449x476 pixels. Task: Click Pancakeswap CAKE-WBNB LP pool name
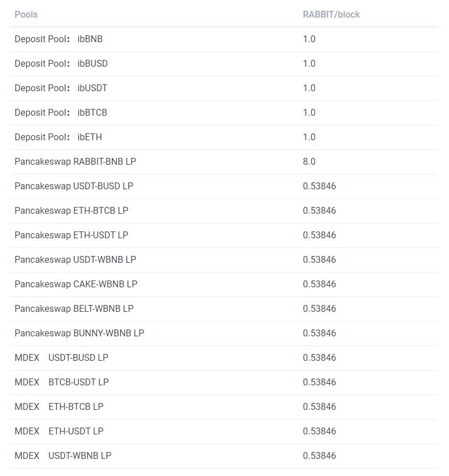tap(76, 284)
